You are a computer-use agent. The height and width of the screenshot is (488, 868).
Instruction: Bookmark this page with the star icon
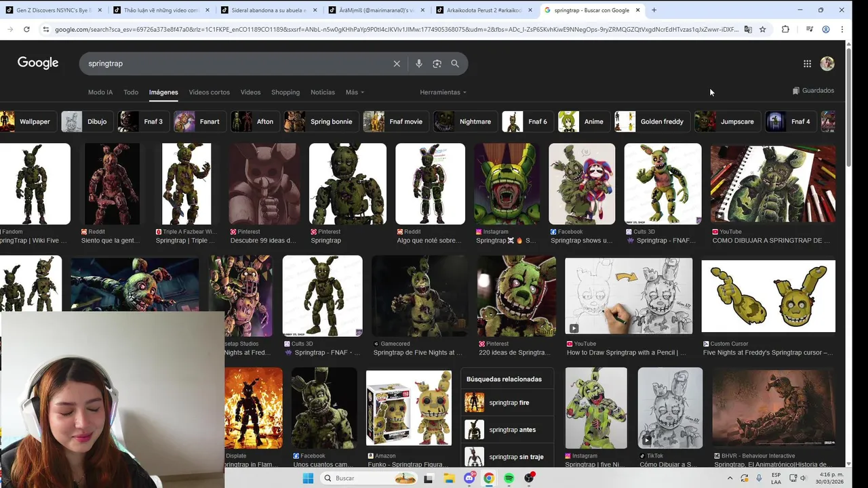pyautogui.click(x=763, y=29)
